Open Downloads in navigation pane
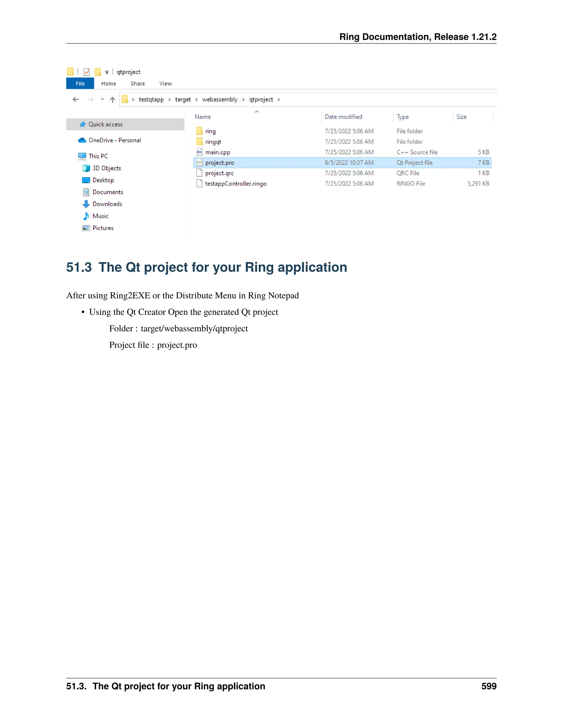This screenshot has width=563, height=728. pos(107,204)
